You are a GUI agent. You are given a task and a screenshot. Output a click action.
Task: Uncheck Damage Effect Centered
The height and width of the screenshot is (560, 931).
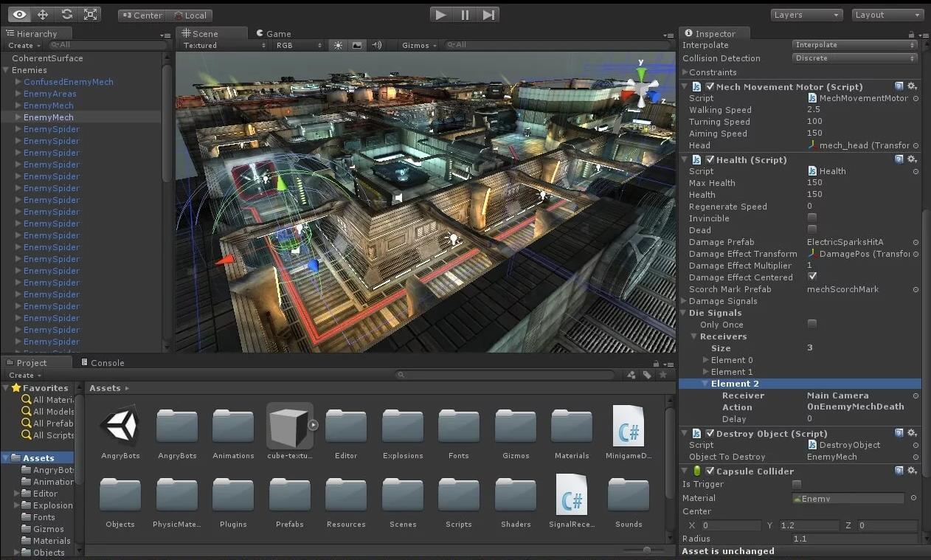pyautogui.click(x=812, y=277)
